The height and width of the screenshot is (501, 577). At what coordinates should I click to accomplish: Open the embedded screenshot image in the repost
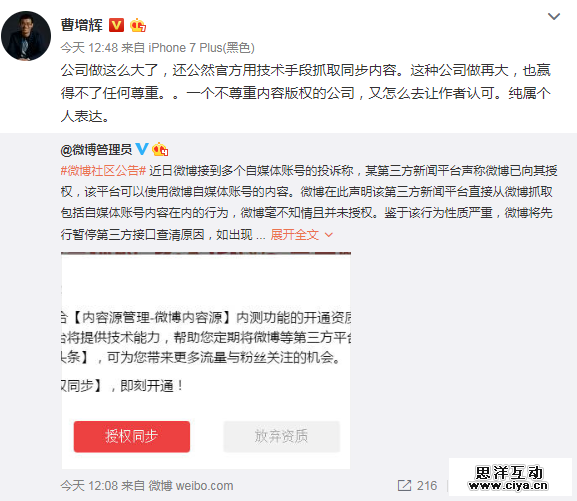[x=206, y=360]
